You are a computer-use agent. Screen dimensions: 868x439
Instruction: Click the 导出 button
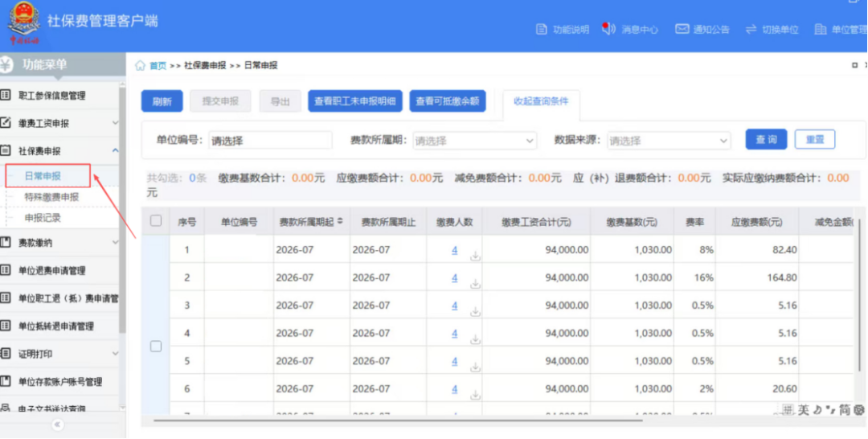[x=280, y=101]
